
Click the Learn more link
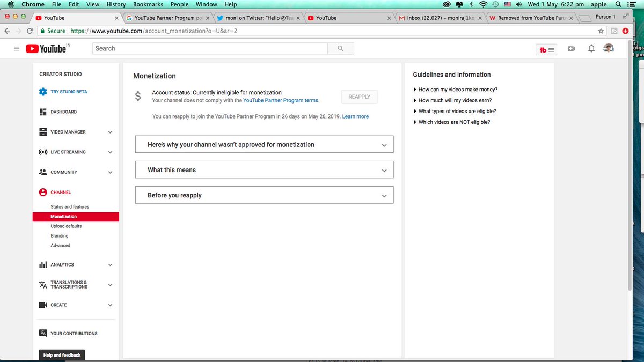coord(355,116)
